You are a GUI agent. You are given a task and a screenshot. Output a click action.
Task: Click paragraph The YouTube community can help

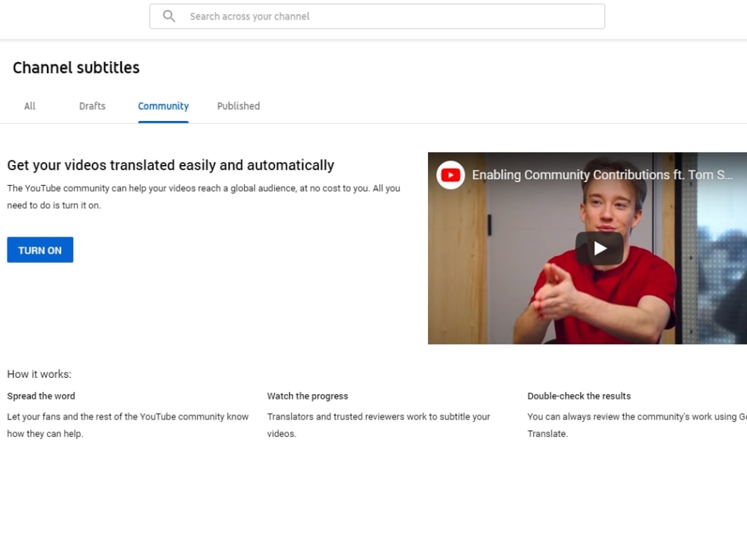point(203,196)
